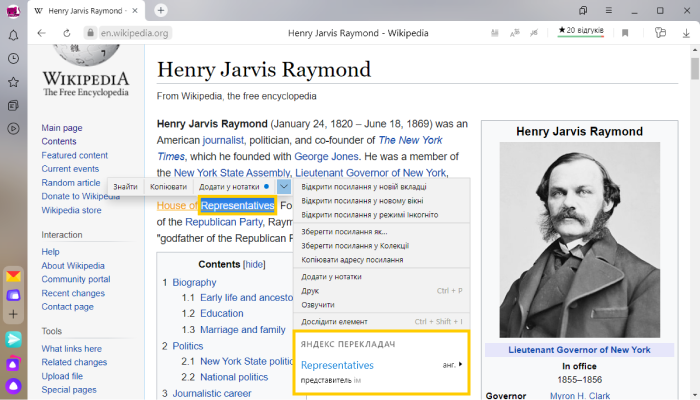Click en.wikipedia.org address field

point(135,33)
